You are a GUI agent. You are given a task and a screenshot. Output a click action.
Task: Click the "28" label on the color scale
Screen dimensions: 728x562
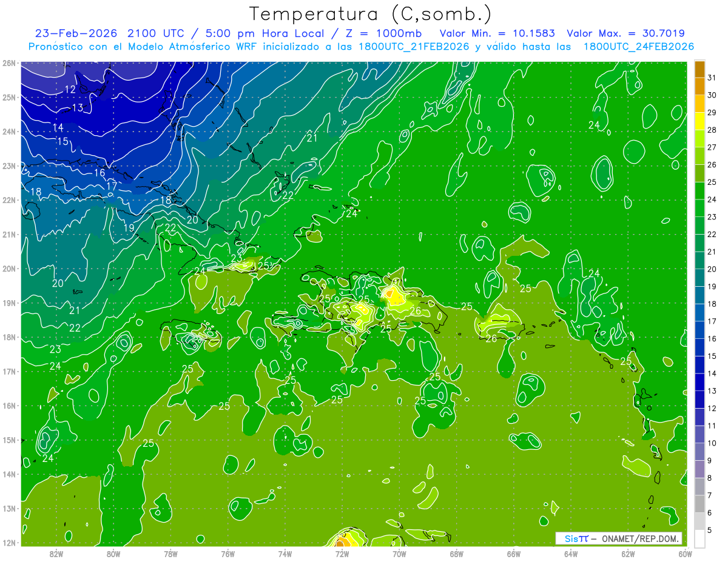click(x=712, y=130)
